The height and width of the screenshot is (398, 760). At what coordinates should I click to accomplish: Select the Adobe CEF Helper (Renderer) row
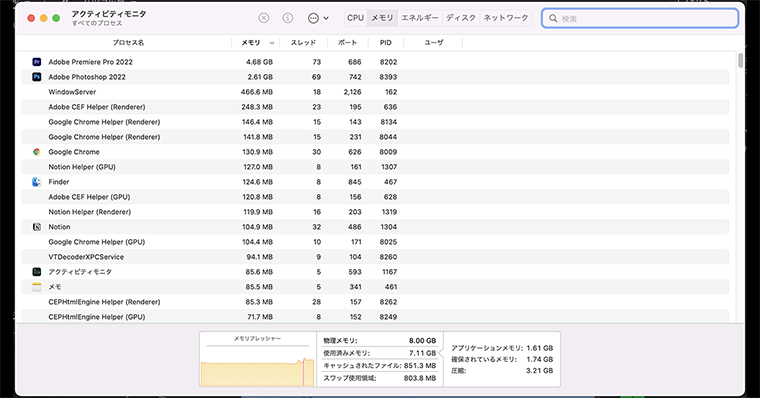point(375,107)
